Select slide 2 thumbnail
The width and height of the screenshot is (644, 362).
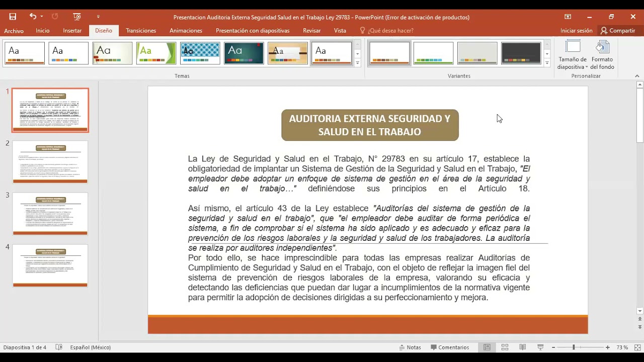(50, 162)
